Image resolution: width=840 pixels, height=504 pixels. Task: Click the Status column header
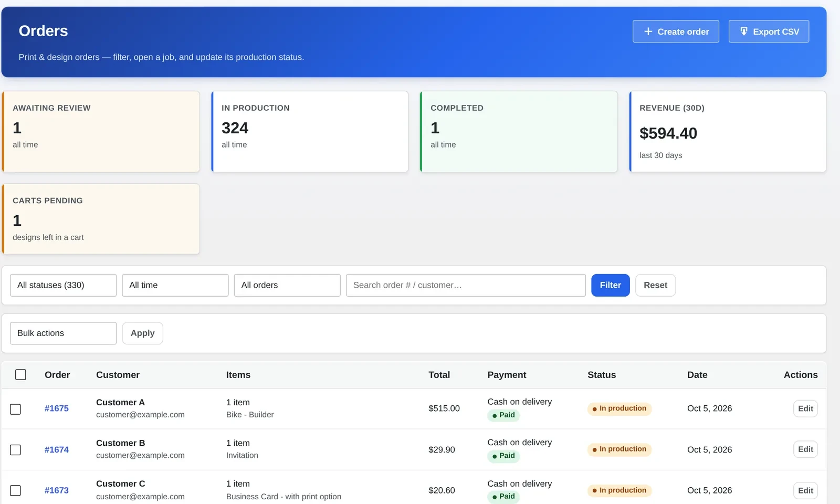pyautogui.click(x=602, y=375)
